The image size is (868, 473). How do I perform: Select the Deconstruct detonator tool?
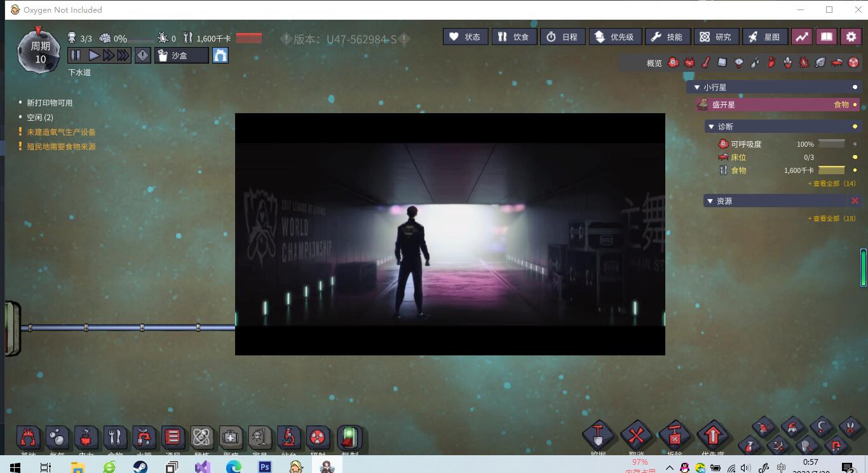674,436
